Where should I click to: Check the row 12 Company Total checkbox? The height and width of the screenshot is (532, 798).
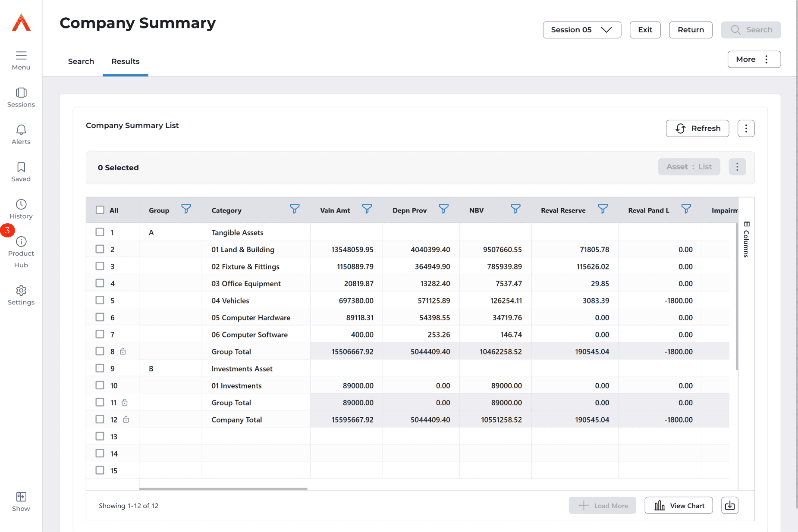click(100, 419)
